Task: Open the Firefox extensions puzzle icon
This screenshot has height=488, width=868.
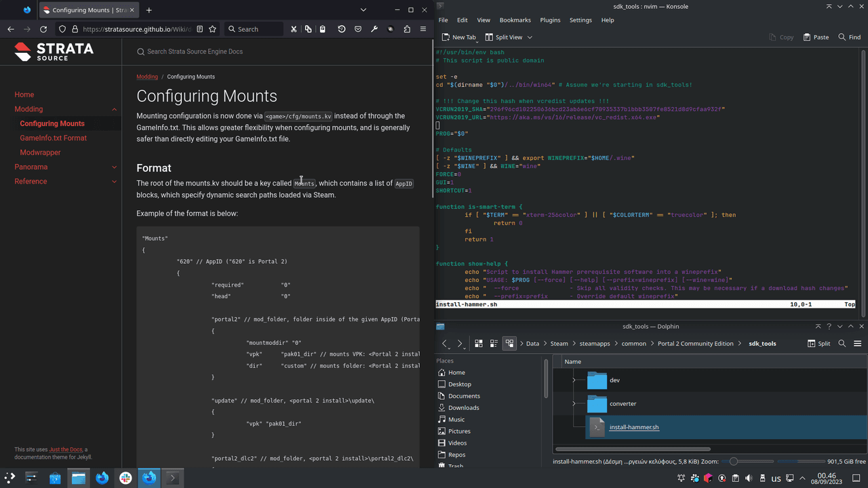Action: pos(407,29)
